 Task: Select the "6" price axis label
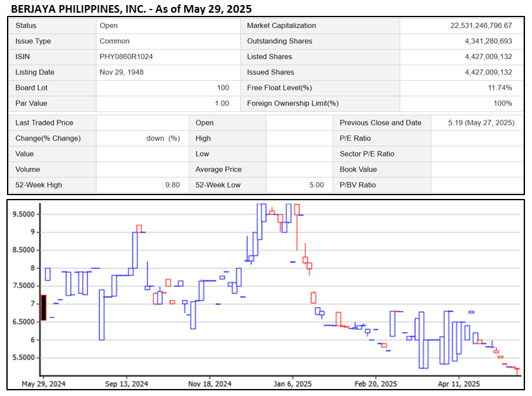tap(32, 339)
